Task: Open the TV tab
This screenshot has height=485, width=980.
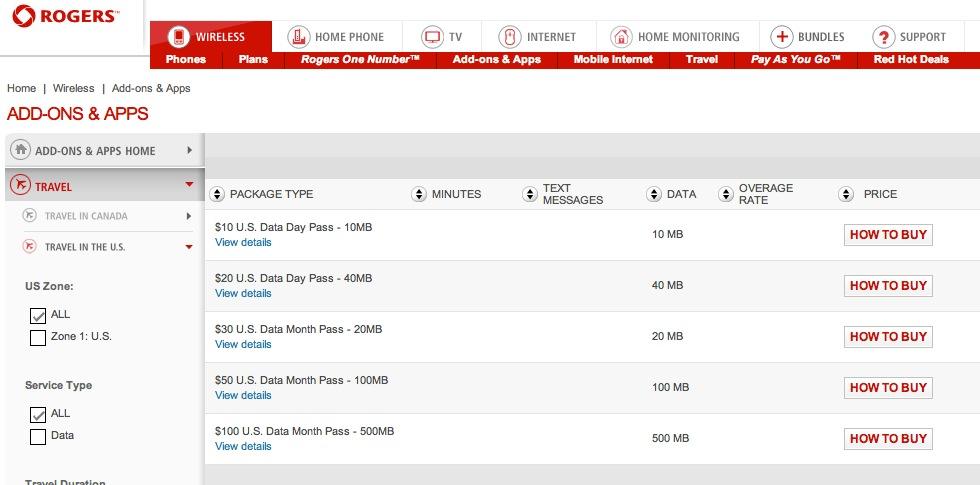Action: pyautogui.click(x=442, y=37)
